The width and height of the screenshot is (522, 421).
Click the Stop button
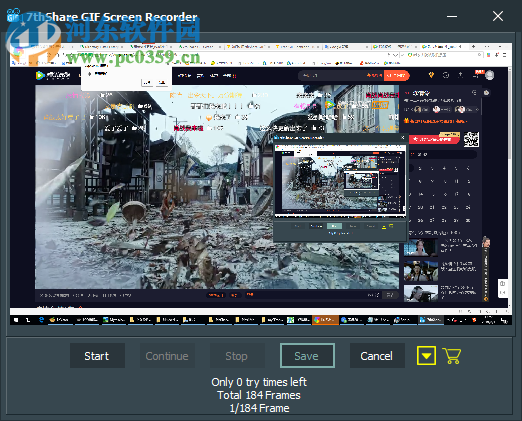click(x=237, y=356)
